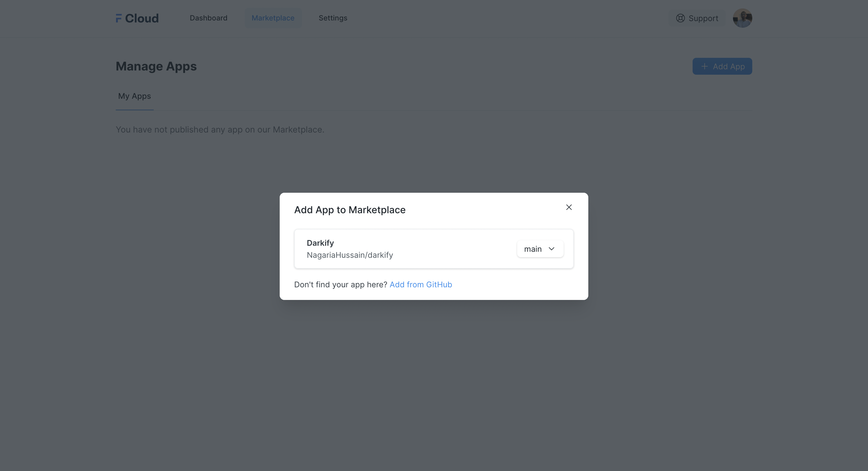Click the Manage Apps heading
The height and width of the screenshot is (471, 868).
156,66
